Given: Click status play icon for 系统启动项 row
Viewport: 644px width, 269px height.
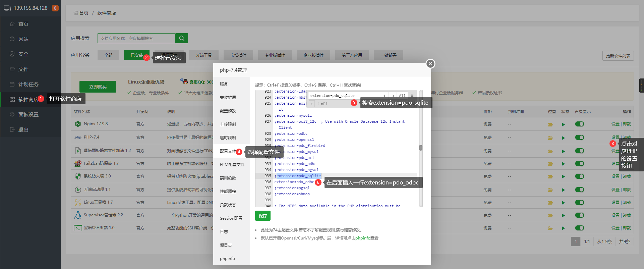Looking at the screenshot, I should tap(564, 190).
